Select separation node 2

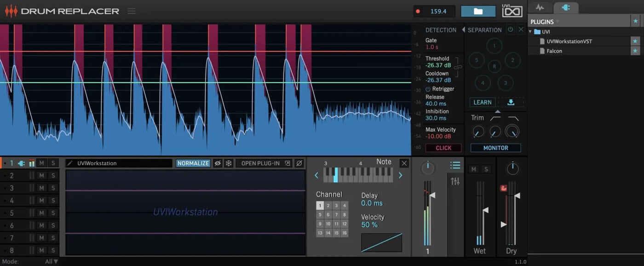point(512,60)
